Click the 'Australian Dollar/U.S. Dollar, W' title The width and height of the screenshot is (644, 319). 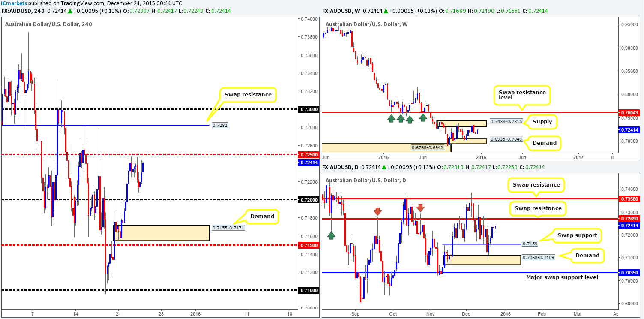[367, 24]
